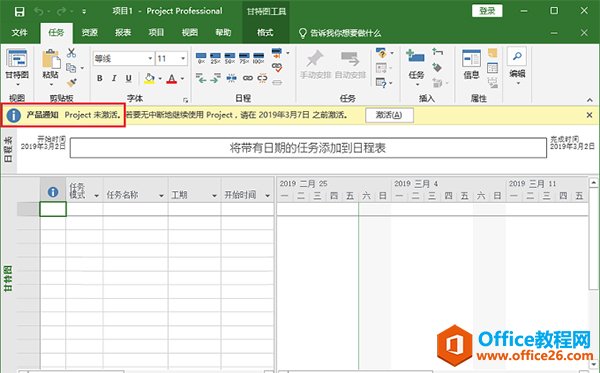Viewport: 600px width, 373px height.
Task: Open the font size 11 dropdown
Action: tap(183, 59)
